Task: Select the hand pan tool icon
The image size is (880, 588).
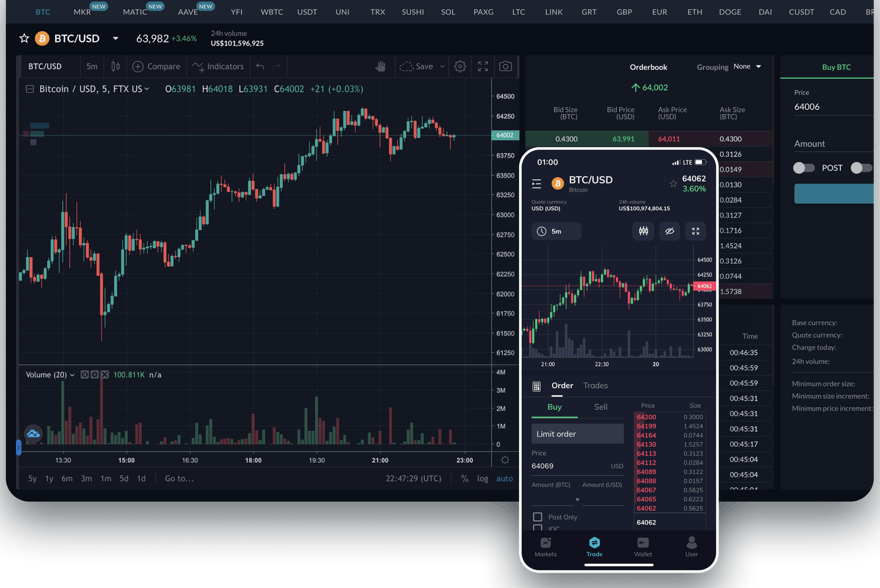Action: tap(381, 66)
